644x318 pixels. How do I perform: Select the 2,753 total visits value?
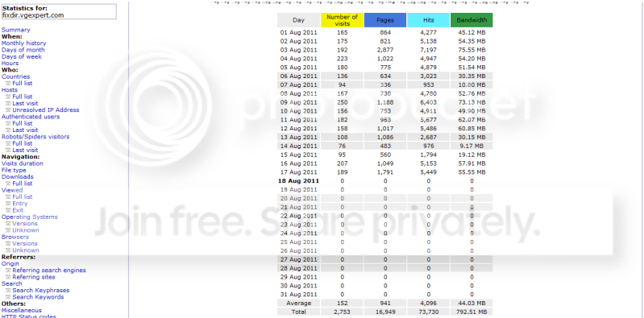pyautogui.click(x=342, y=312)
